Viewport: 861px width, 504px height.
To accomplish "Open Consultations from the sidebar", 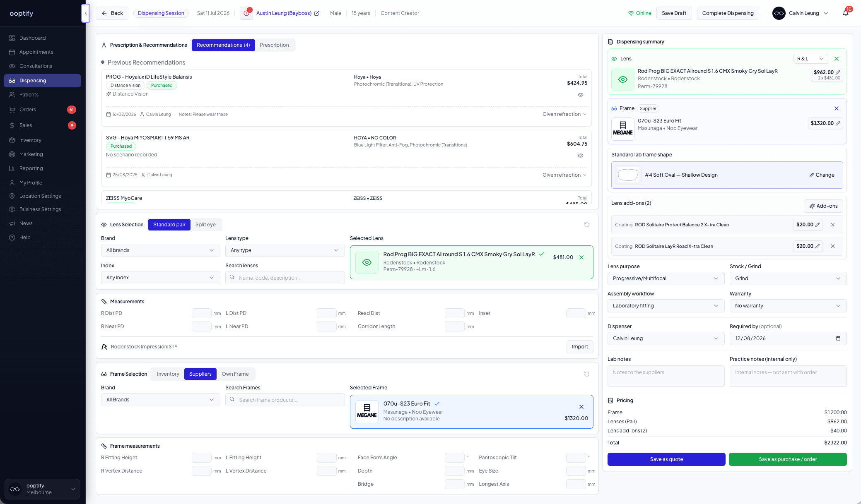I will point(42,66).
